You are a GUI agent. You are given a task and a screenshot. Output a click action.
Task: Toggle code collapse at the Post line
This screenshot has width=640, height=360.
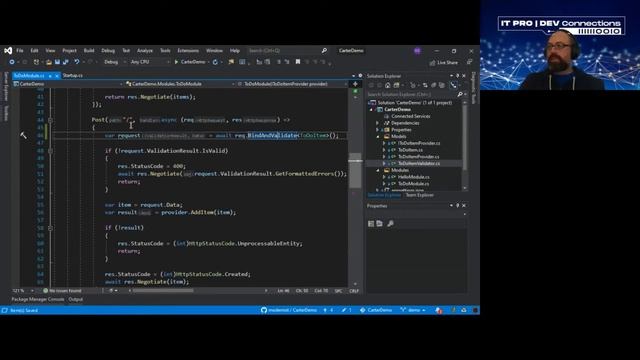(x=51, y=120)
